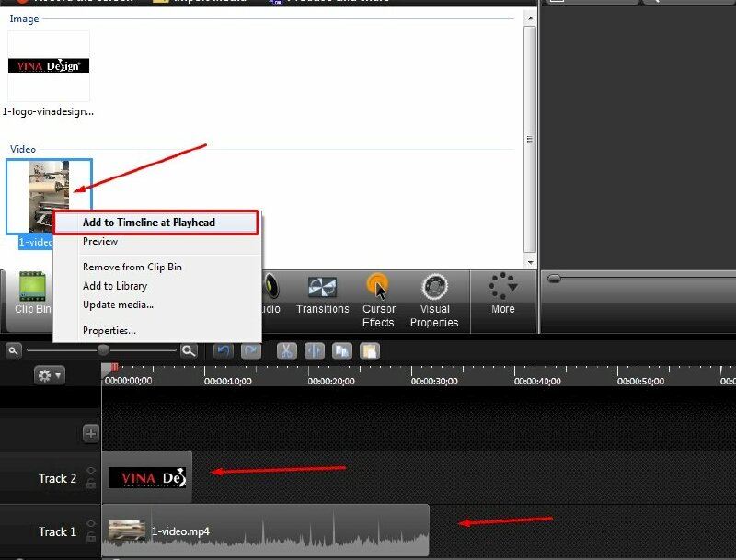Screen dimensions: 736x560
Task: Split the clip at playhead
Action: tap(314, 350)
